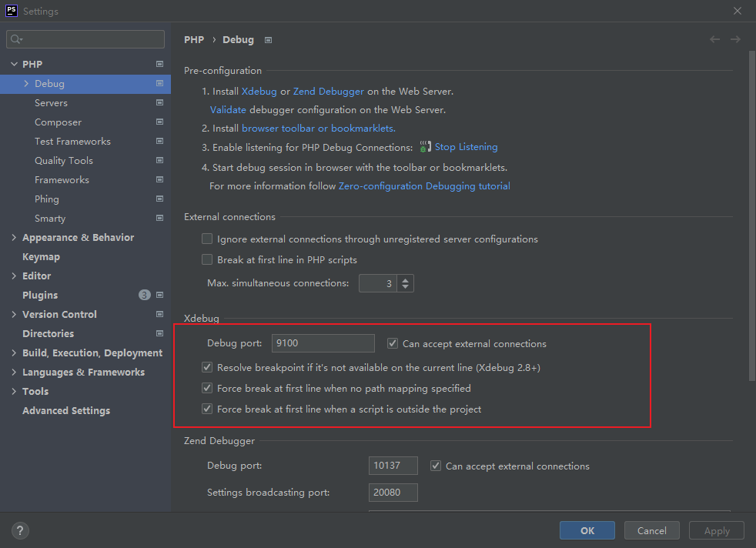The width and height of the screenshot is (756, 548).
Task: Select Servers in the PHP settings
Action: pos(51,103)
